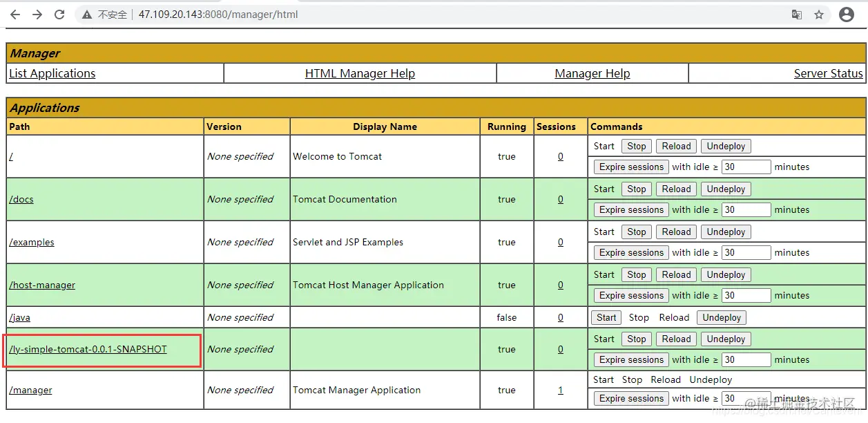Go forward with the browser forward arrow

(x=37, y=15)
